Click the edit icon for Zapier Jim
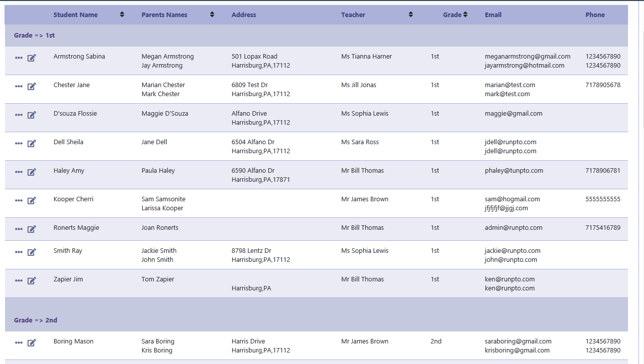644x364 pixels. pos(32,280)
